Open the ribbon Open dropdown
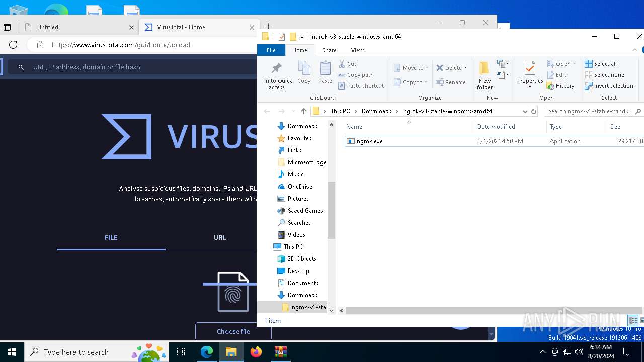Viewport: 644px width, 362px height. (561, 64)
